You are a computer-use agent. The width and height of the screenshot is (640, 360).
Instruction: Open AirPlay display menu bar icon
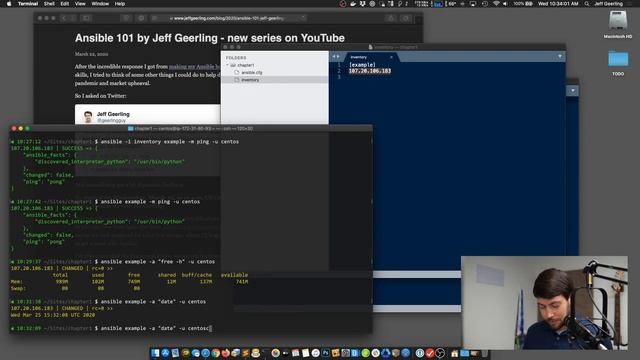tap(473, 4)
